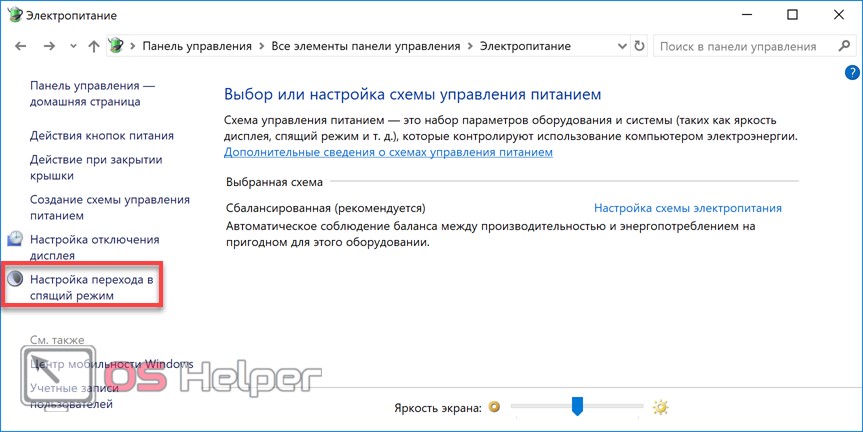863x432 pixels.
Task: Click the dim sun icon at the slider's left
Action: tap(495, 407)
